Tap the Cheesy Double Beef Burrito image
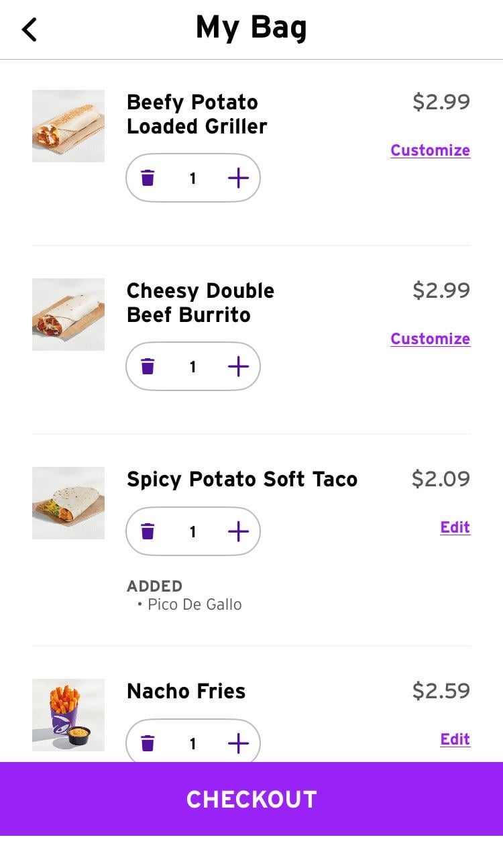503x868 pixels. [68, 315]
